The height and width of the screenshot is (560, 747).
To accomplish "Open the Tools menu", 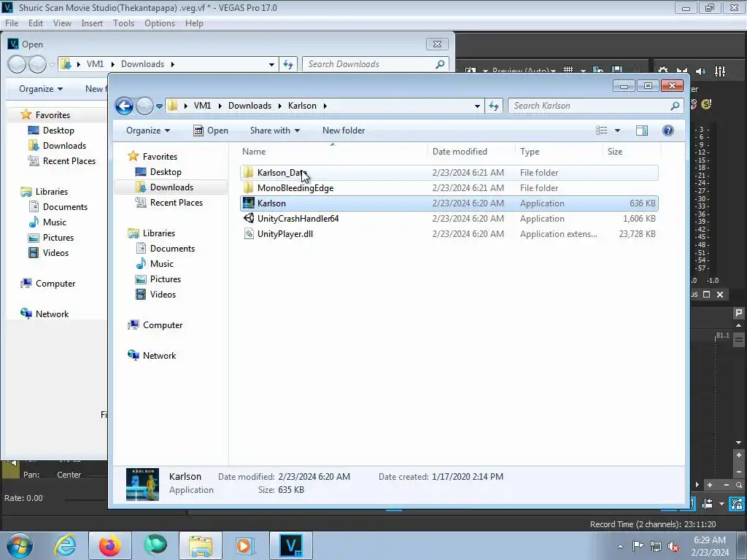I will [123, 23].
